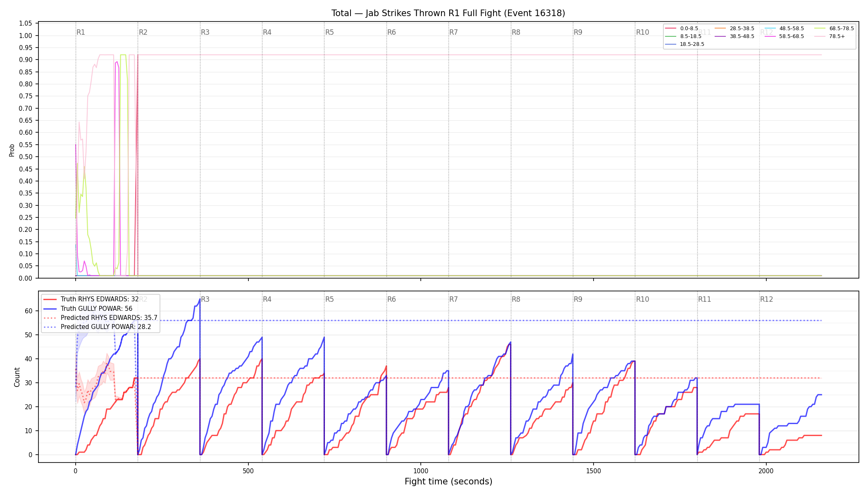Click the '60' tick on Count axis
The width and height of the screenshot is (868, 496).
[29, 311]
